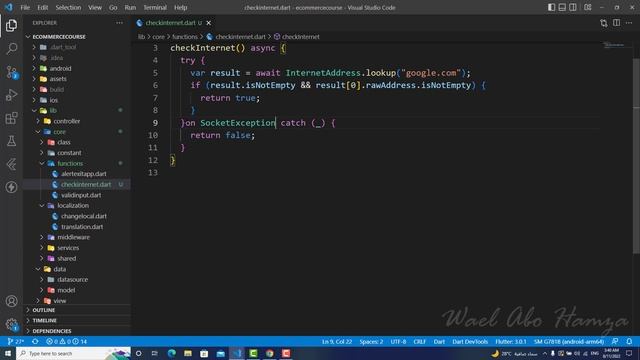Click the Windows Start button
The height and width of the screenshot is (360, 640).
(x=8, y=353)
